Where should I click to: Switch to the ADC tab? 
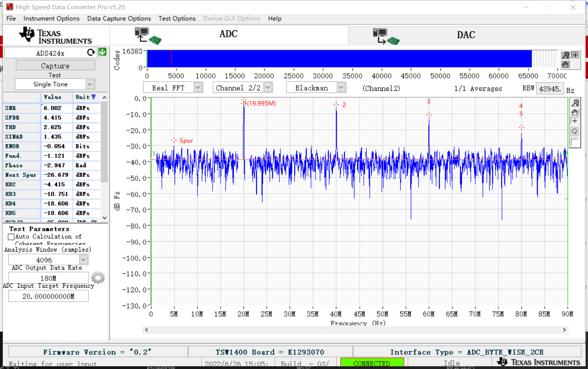pyautogui.click(x=228, y=35)
